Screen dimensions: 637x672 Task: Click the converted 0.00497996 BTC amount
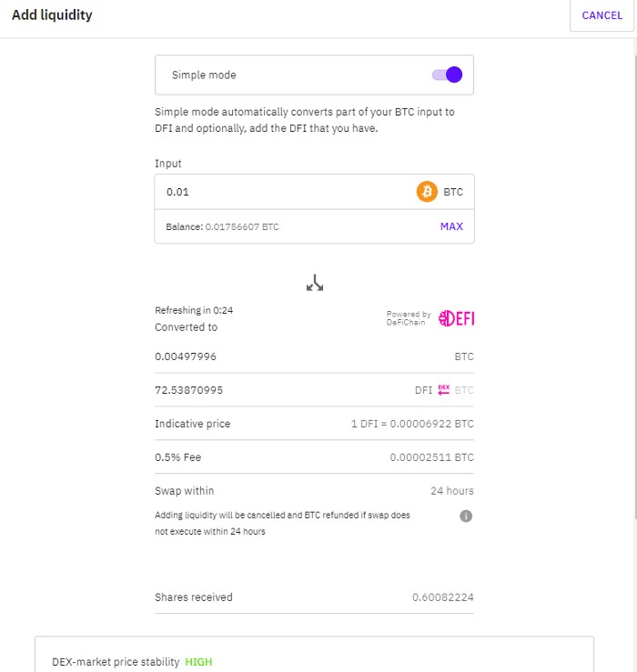click(x=186, y=356)
